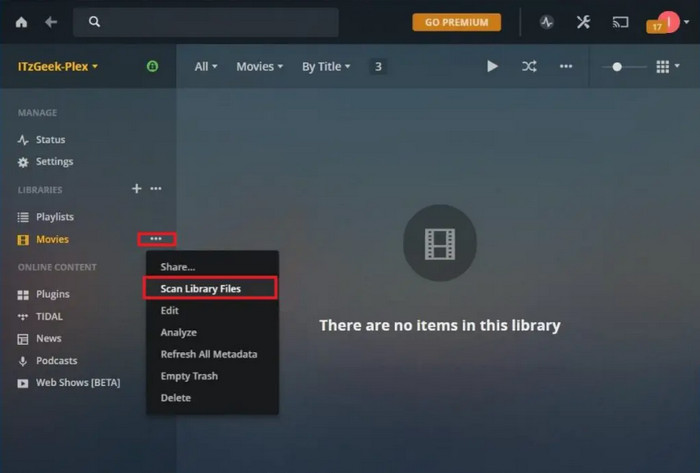Screen dimensions: 700x473
Task: Click the green secure lock icon
Action: pos(152,67)
